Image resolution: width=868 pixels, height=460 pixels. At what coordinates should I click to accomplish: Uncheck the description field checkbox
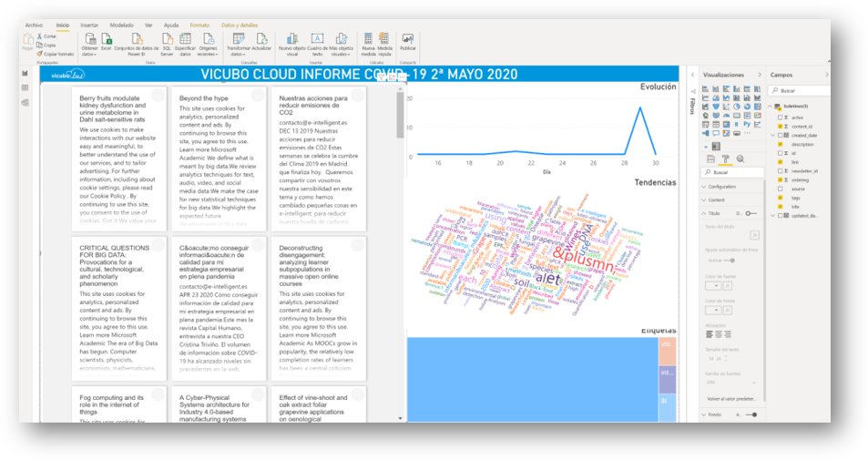pos(780,144)
